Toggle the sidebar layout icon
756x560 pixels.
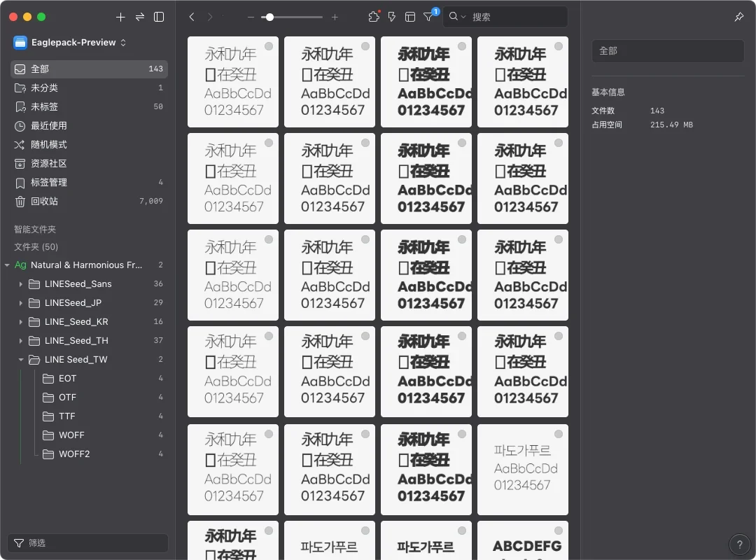[x=159, y=17]
